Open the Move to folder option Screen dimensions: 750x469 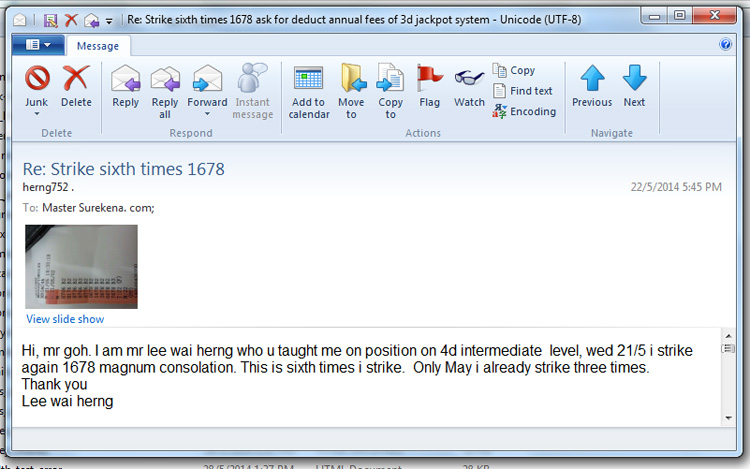point(351,92)
